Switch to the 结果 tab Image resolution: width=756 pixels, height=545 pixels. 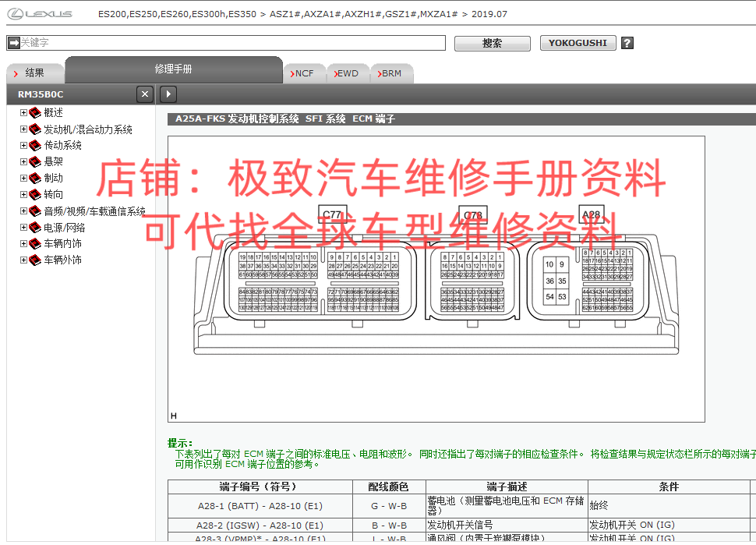point(35,73)
